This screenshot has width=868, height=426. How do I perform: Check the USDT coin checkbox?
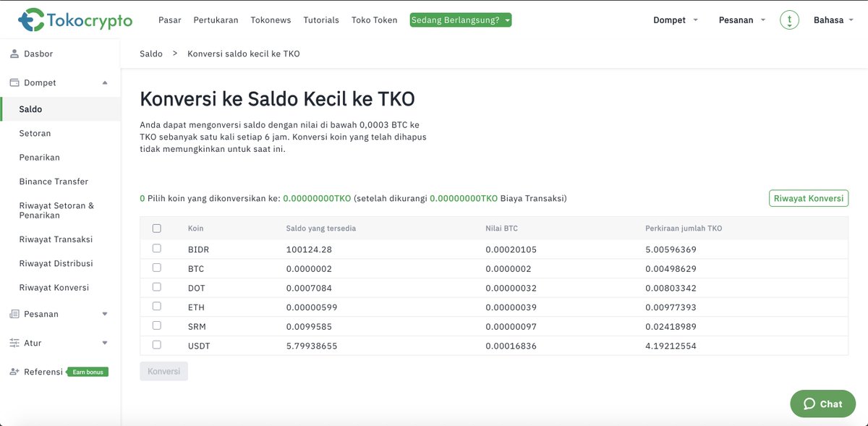pos(157,345)
